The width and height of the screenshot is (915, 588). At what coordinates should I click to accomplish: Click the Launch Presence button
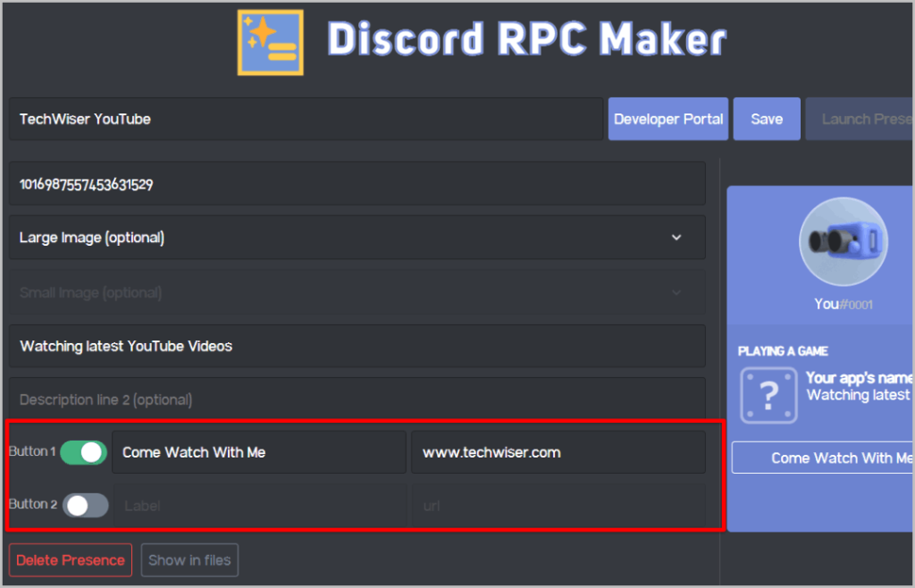click(x=860, y=119)
